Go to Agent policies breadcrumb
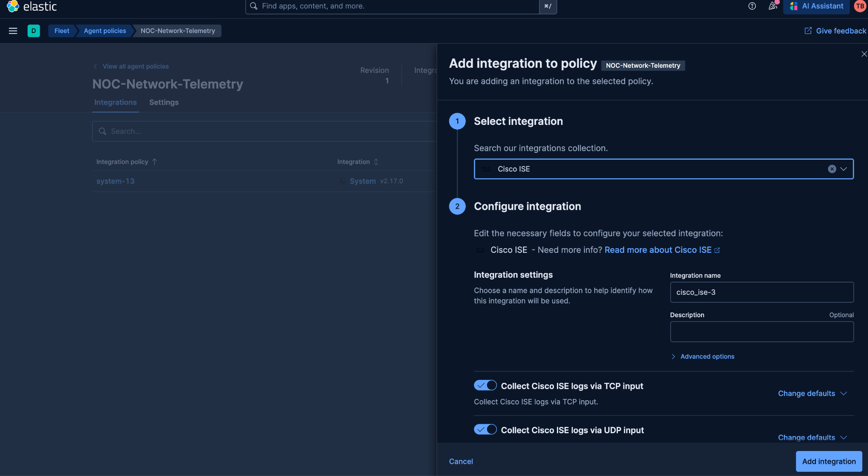 click(x=105, y=31)
